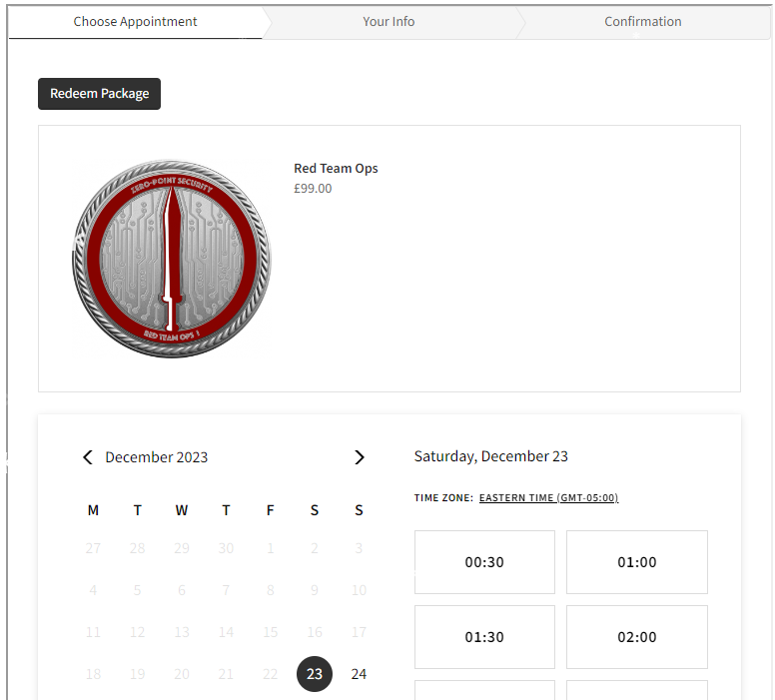The height and width of the screenshot is (700, 775).
Task: Click the W weekday column header
Action: tap(182, 510)
